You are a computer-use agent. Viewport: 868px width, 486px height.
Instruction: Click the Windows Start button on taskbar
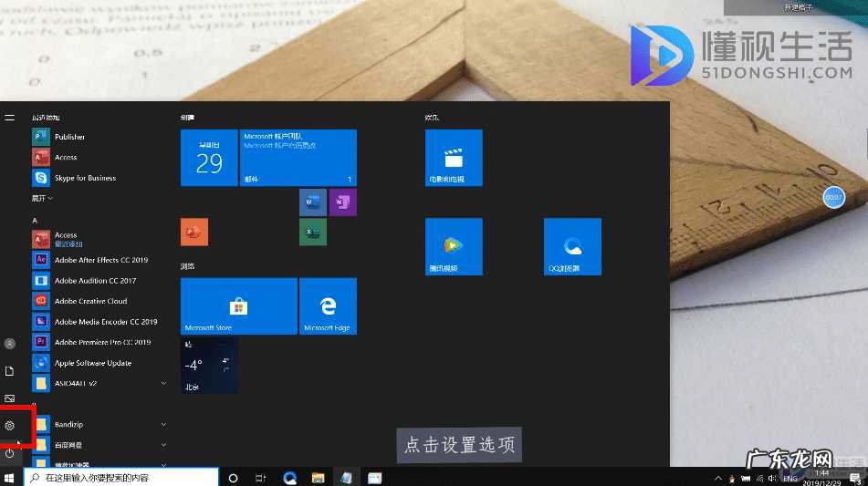(x=10, y=478)
